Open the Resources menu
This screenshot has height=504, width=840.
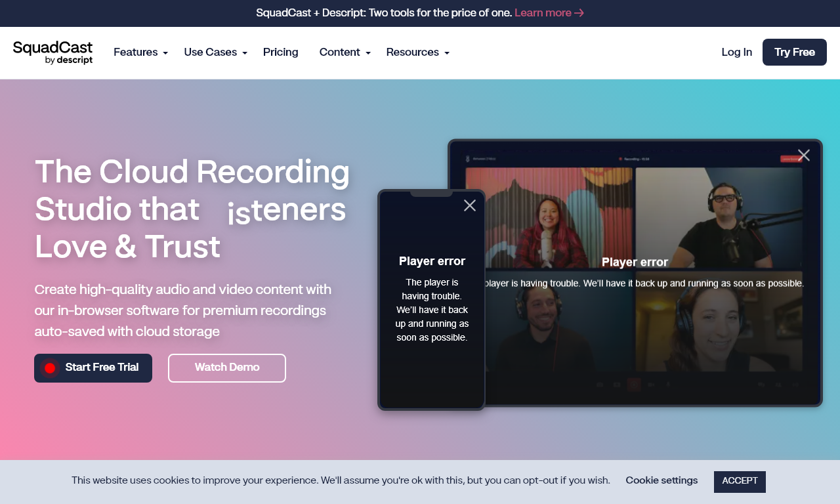point(413,52)
